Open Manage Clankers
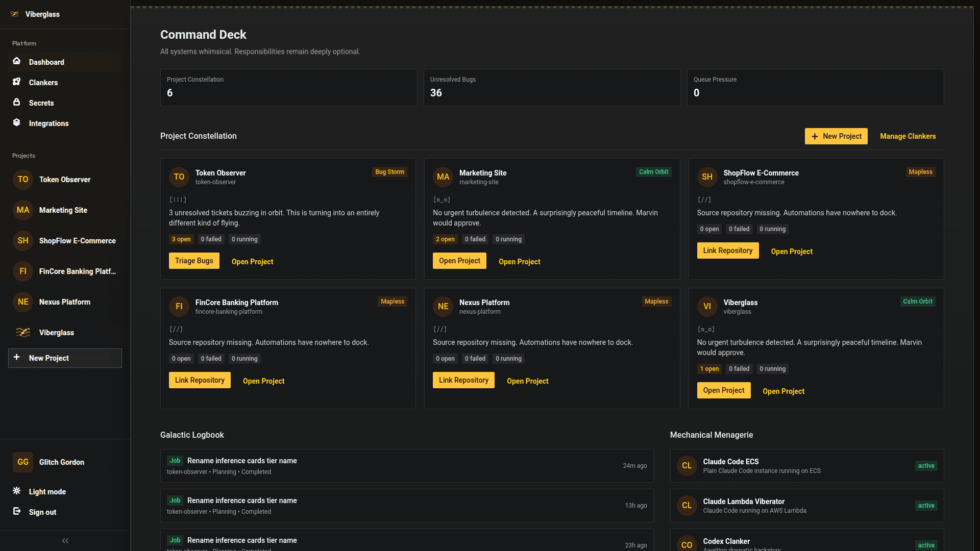Screen dimensions: 980x551 pos(908,136)
